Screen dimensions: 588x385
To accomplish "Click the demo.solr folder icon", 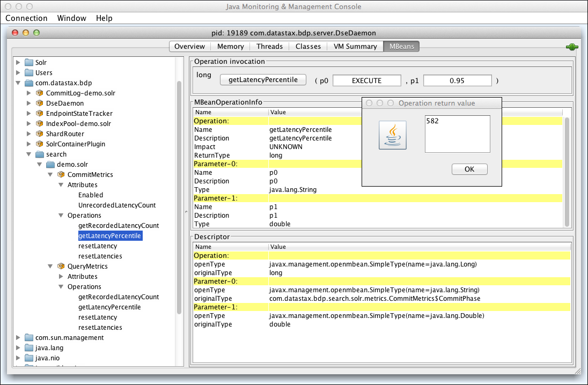I will pos(50,164).
